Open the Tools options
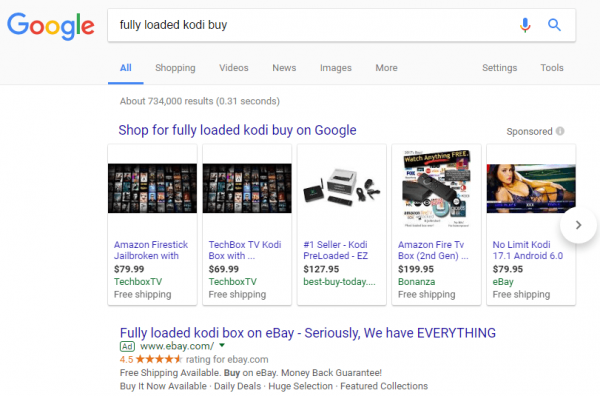This screenshot has width=600, height=396. 552,68
